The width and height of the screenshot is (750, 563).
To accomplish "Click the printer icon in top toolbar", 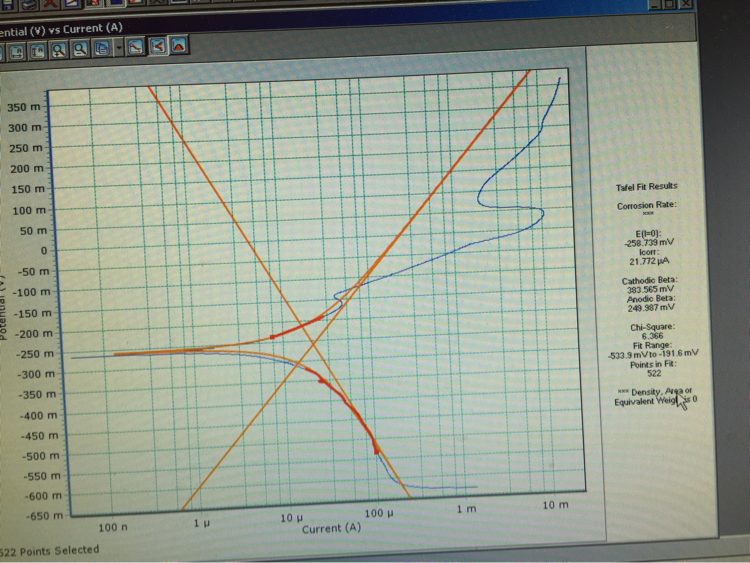I will [29, 5].
